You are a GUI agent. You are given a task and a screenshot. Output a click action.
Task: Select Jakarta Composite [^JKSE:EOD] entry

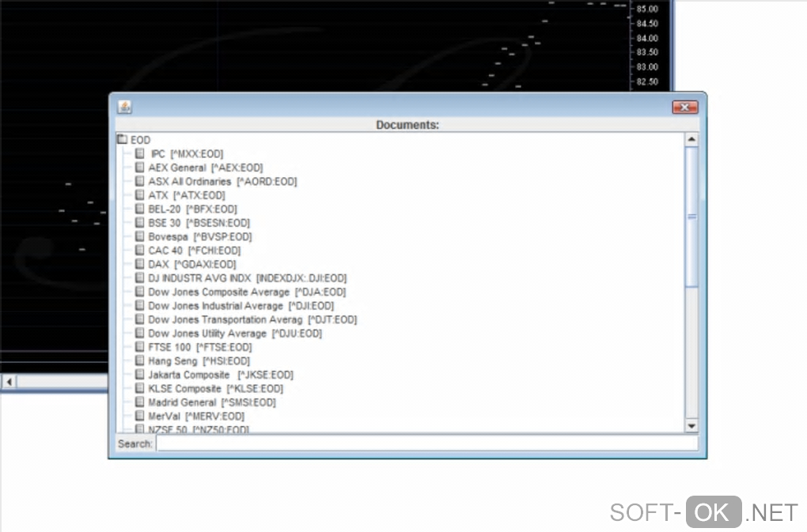220,375
